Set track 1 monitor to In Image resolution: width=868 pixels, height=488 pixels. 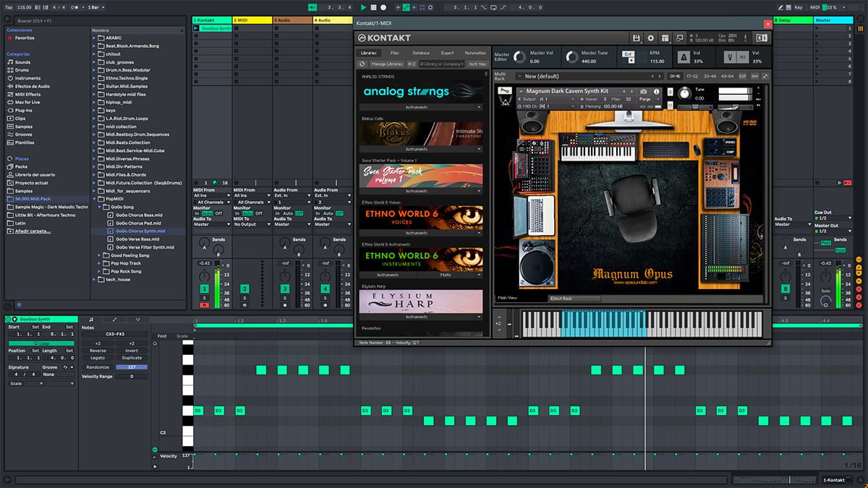tap(197, 214)
